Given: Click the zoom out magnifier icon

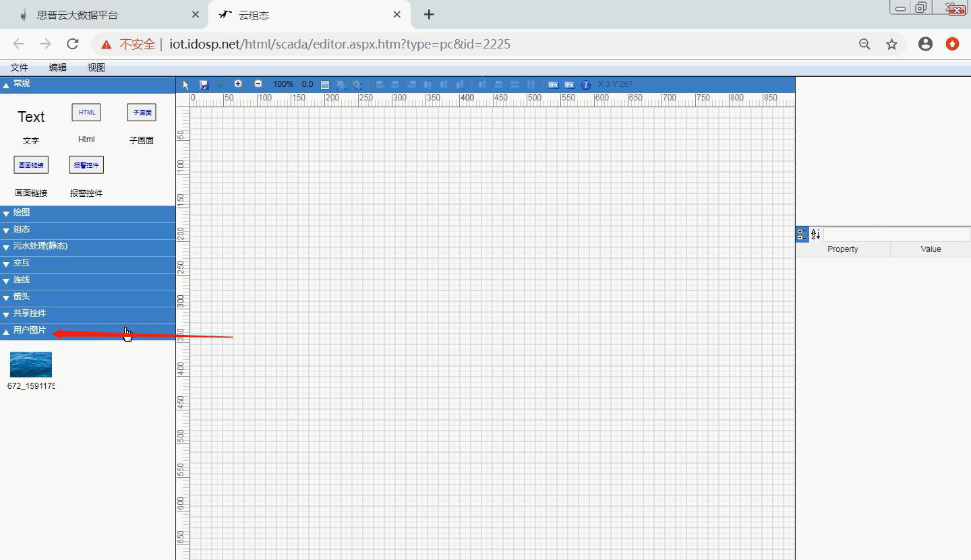Looking at the screenshot, I should pyautogui.click(x=258, y=84).
